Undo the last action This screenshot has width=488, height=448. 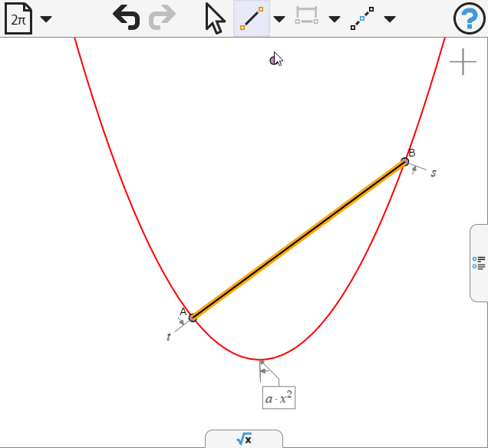point(127,18)
